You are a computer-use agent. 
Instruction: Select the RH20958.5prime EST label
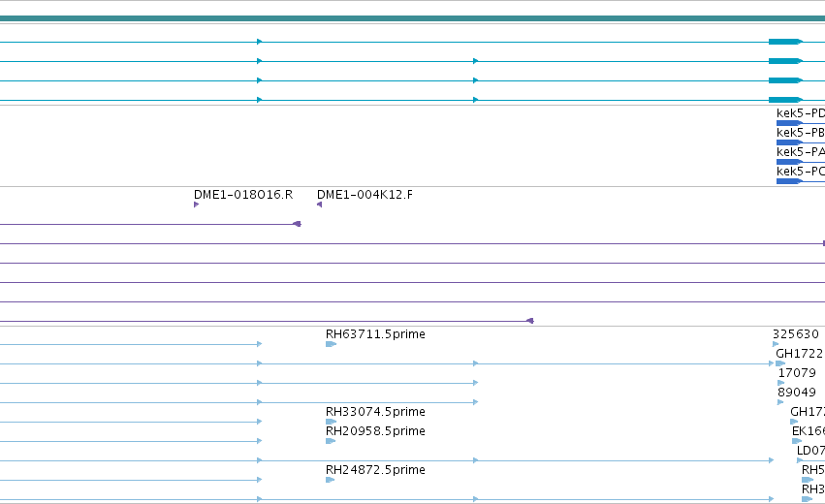tap(375, 431)
